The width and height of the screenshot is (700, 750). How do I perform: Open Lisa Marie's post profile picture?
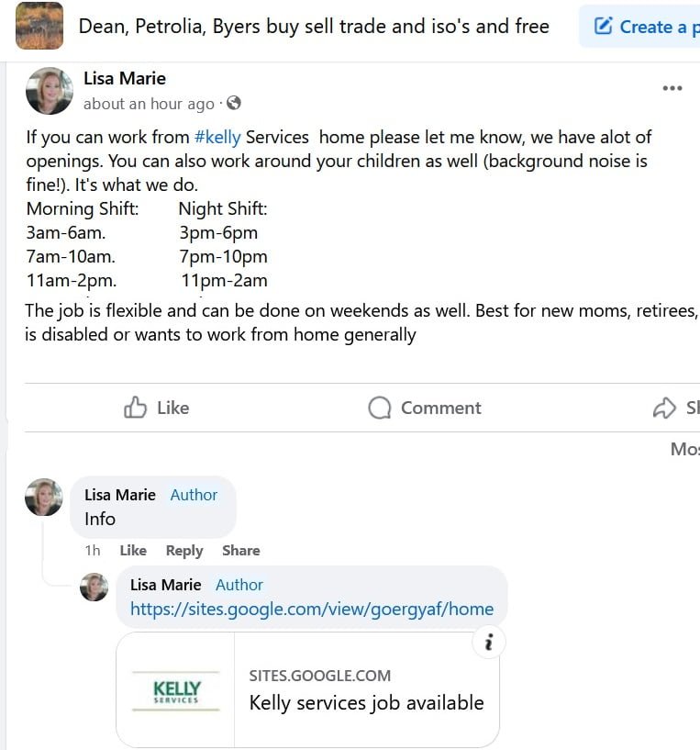(x=50, y=91)
